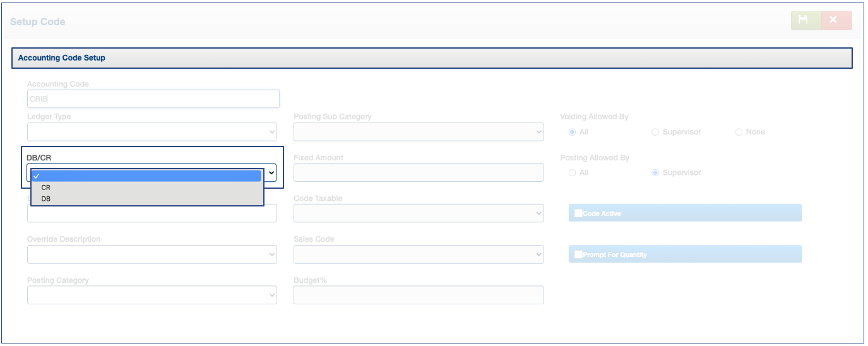Click into the Accounting Code field
This screenshot has height=346, width=868.
[x=153, y=98]
